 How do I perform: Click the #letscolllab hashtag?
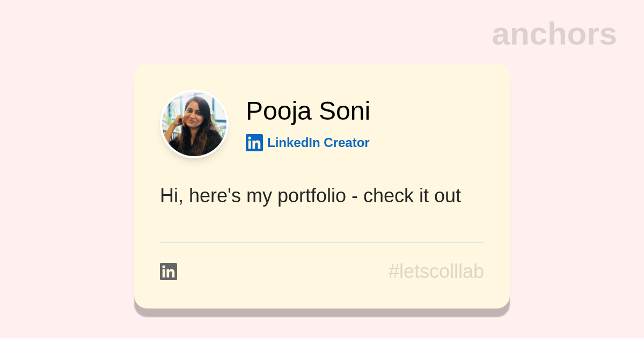(x=436, y=271)
